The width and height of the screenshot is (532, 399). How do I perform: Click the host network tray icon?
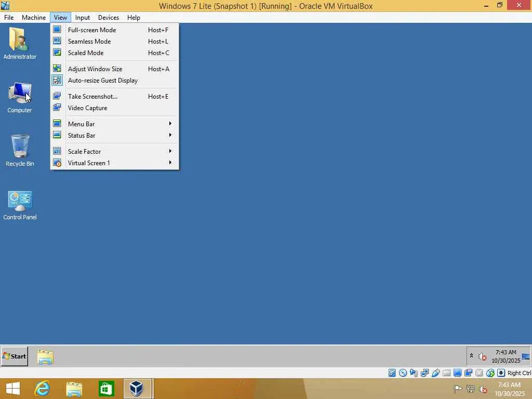tap(471, 389)
